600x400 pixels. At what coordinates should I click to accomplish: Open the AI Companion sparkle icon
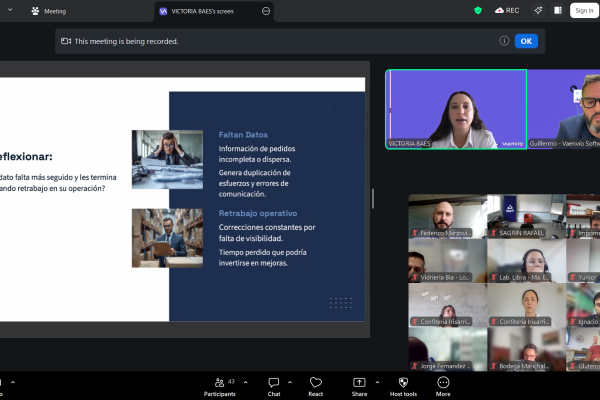coord(538,10)
